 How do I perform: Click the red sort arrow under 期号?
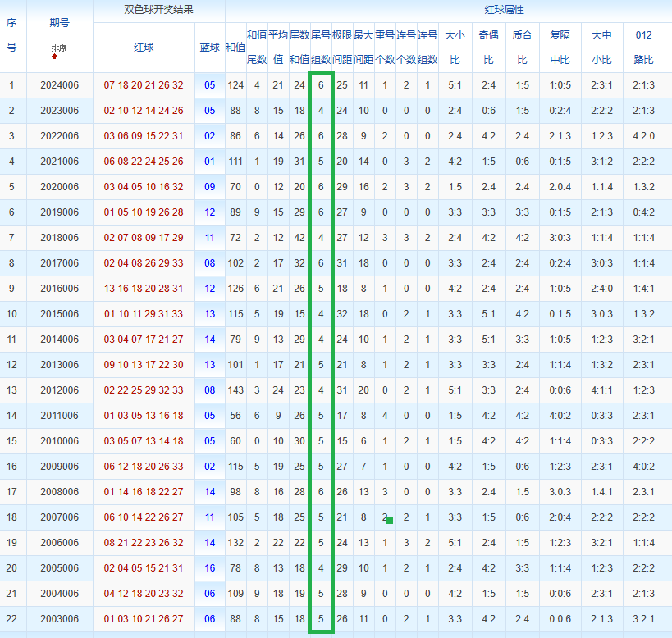[54, 56]
